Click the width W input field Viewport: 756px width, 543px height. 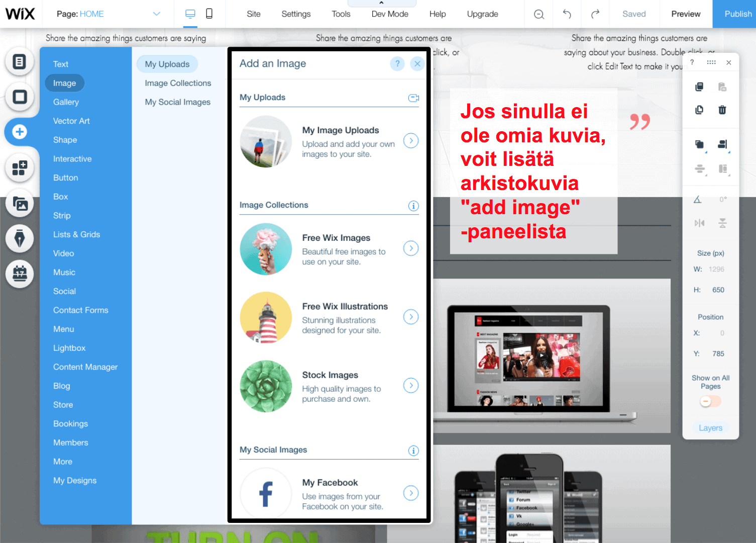[716, 269]
